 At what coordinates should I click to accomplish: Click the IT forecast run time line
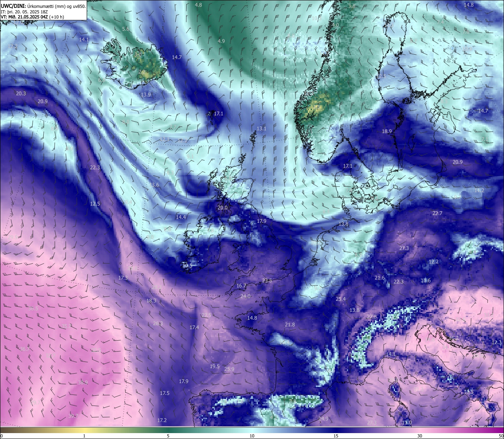(x=24, y=12)
